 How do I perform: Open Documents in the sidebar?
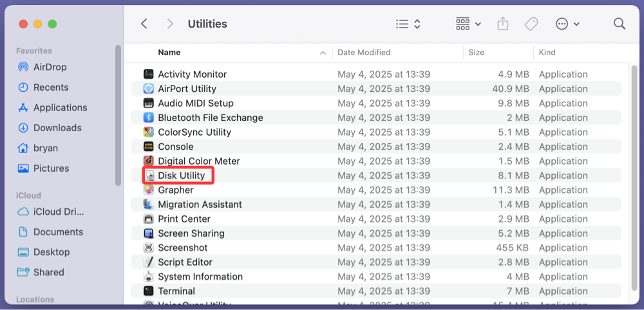click(50, 232)
